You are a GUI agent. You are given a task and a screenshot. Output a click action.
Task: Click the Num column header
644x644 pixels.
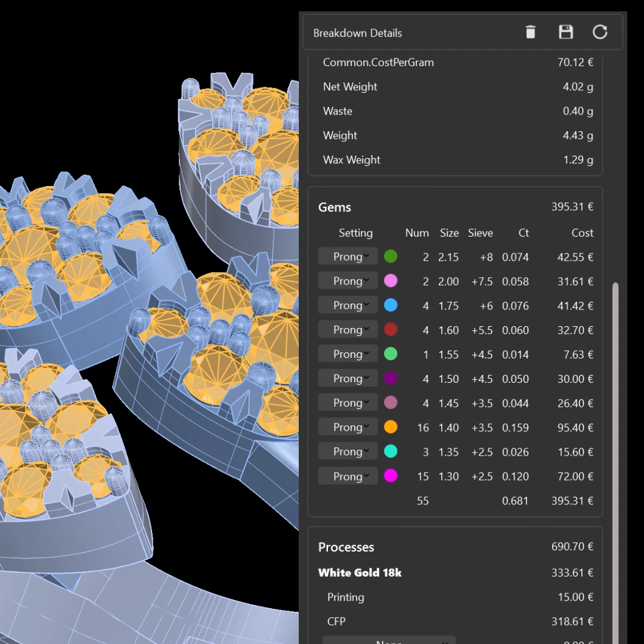click(x=417, y=233)
